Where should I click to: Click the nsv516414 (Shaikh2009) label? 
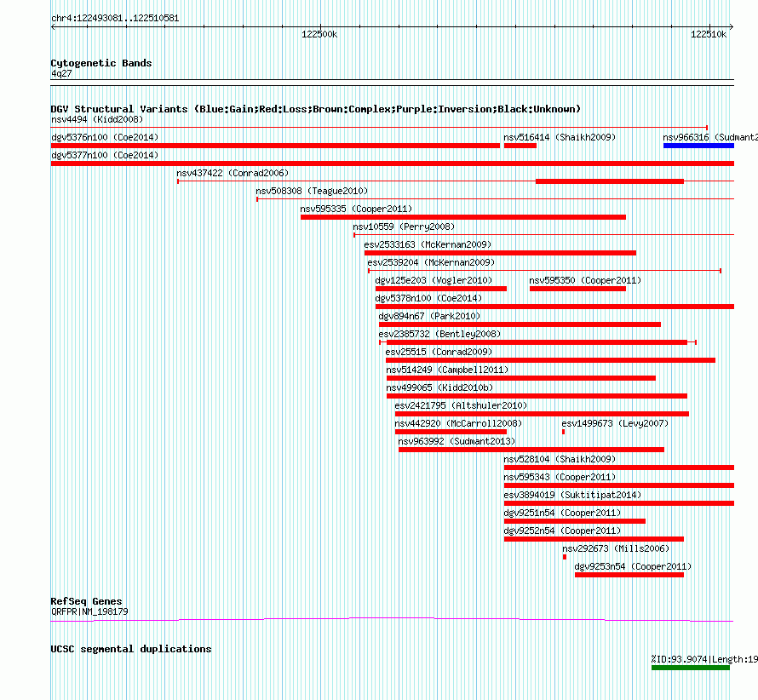pos(560,137)
